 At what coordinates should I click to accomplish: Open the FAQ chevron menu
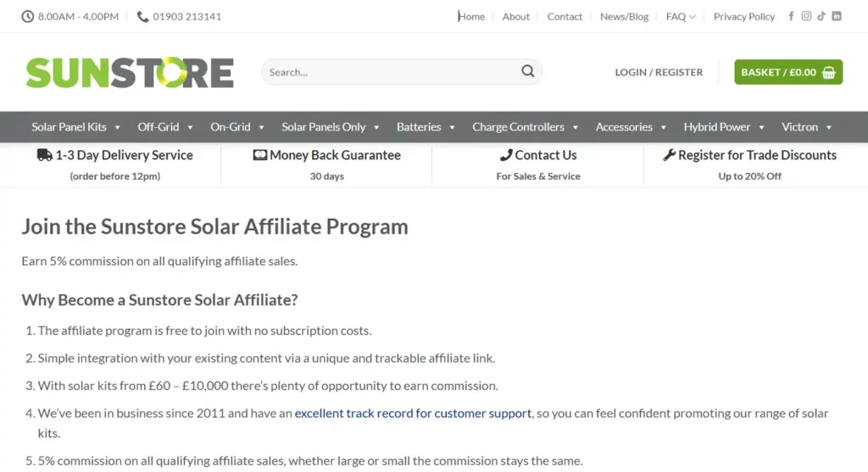click(692, 17)
